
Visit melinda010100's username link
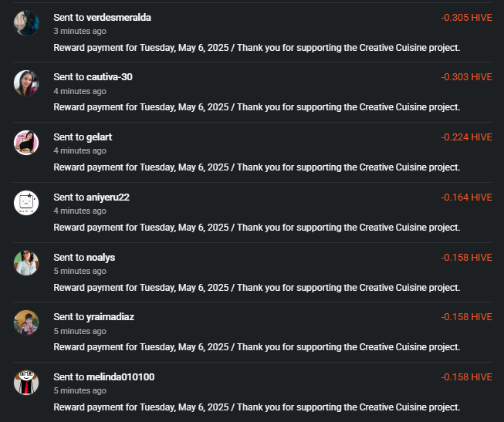tap(120, 376)
